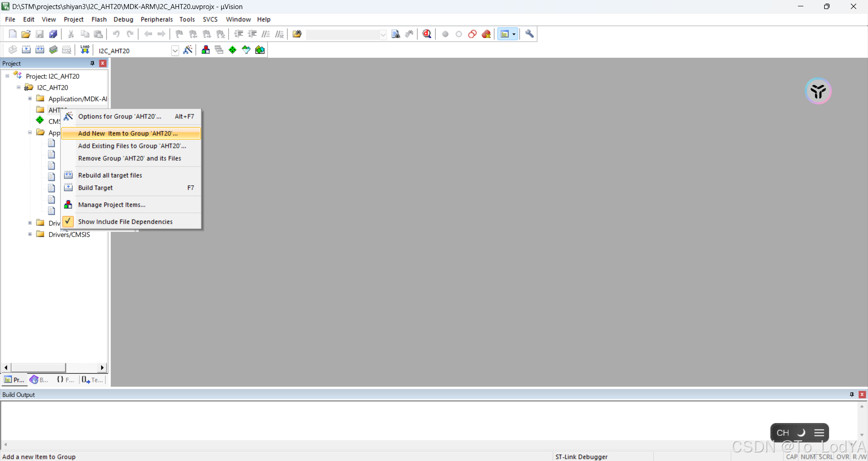Click the project tree scroll right arrow
Screen dimensions: 868x461
pyautogui.click(x=102, y=367)
